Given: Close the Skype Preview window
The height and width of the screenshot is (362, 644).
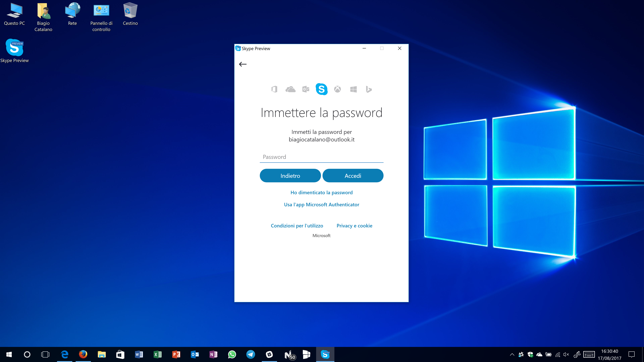Looking at the screenshot, I should click(x=399, y=48).
